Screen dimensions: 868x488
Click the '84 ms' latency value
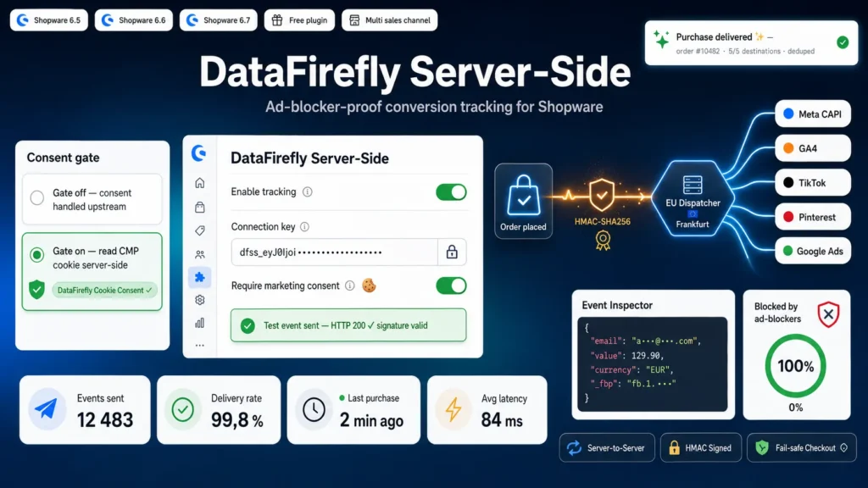tap(502, 420)
